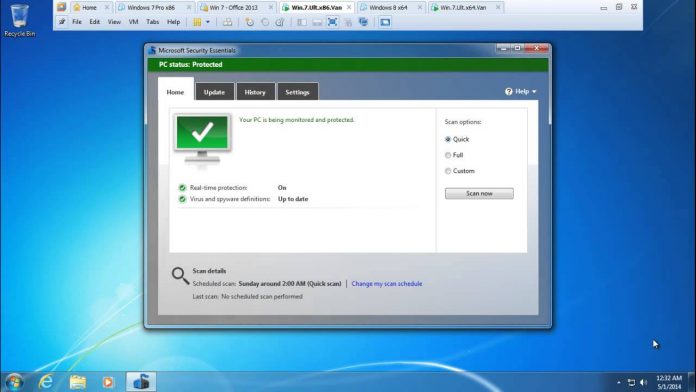
Task: Switch to the Windows 7 Pro x86 tab
Action: [154, 8]
